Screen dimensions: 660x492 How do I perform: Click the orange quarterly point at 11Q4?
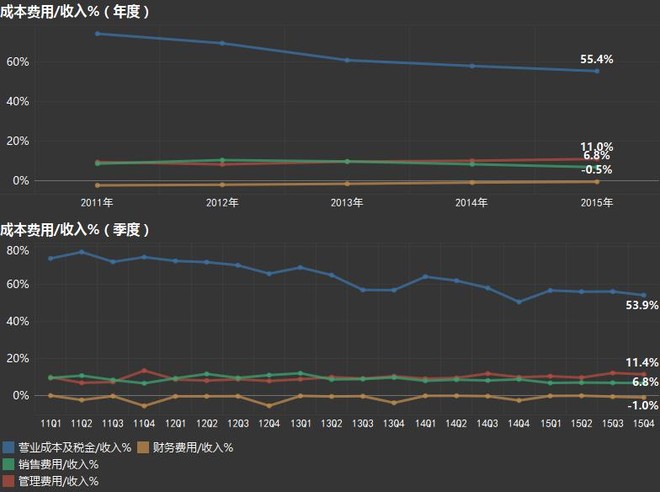tap(144, 406)
